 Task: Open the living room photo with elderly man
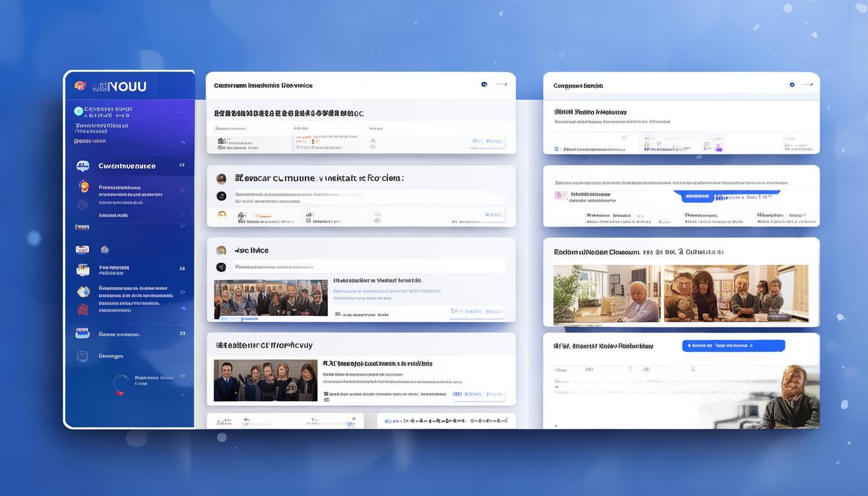tap(606, 294)
